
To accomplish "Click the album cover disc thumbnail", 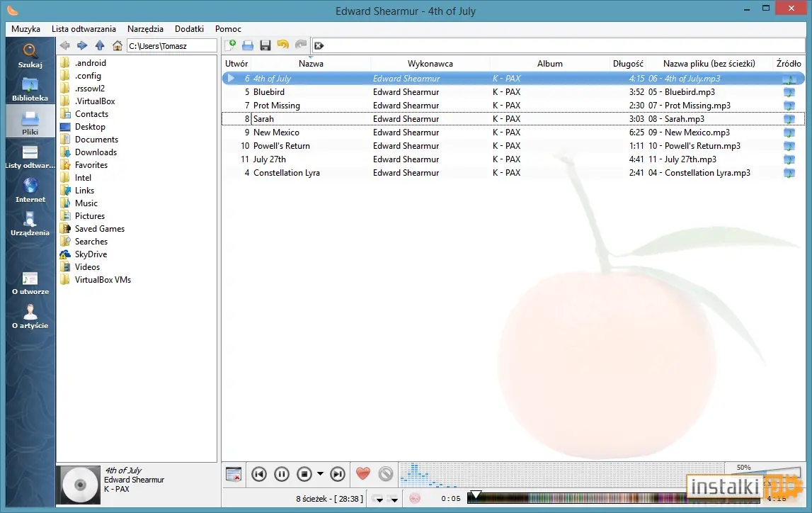I will 80,485.
